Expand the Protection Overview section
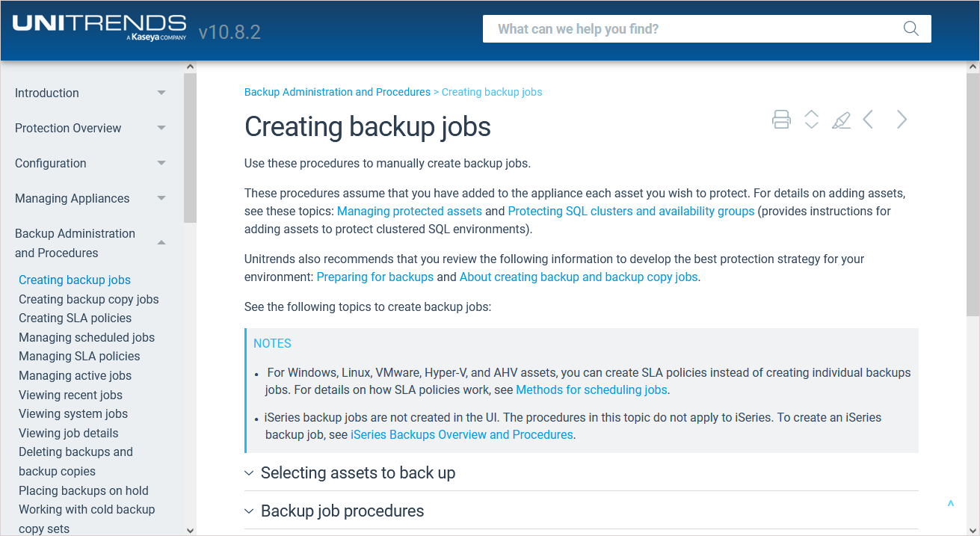 coord(161,129)
